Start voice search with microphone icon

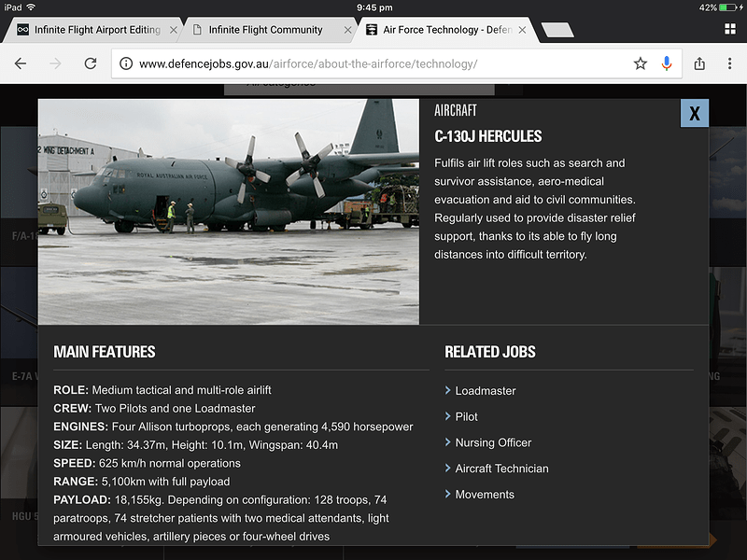(667, 63)
